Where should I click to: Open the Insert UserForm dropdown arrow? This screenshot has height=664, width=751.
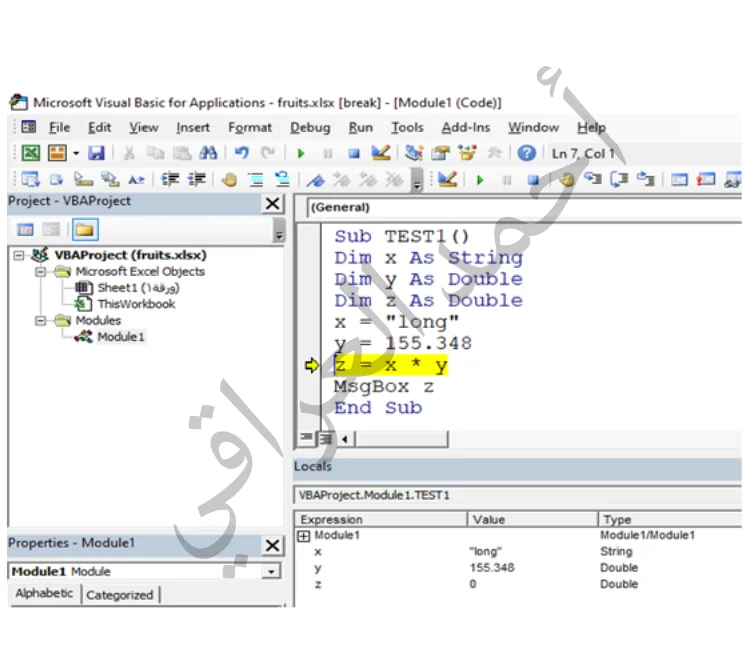click(x=76, y=154)
